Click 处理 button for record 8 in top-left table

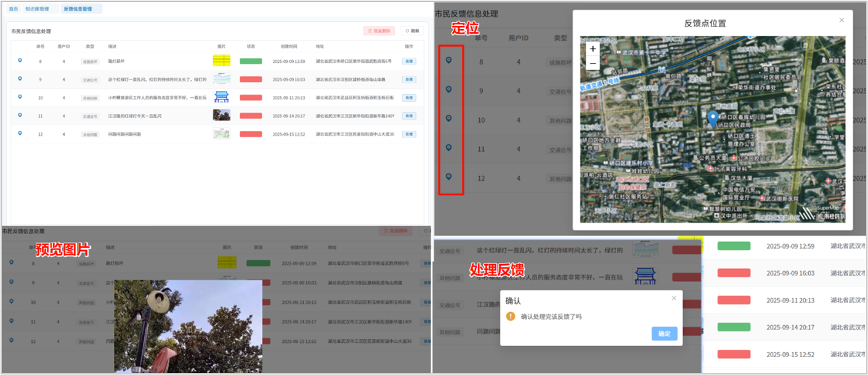[408, 62]
